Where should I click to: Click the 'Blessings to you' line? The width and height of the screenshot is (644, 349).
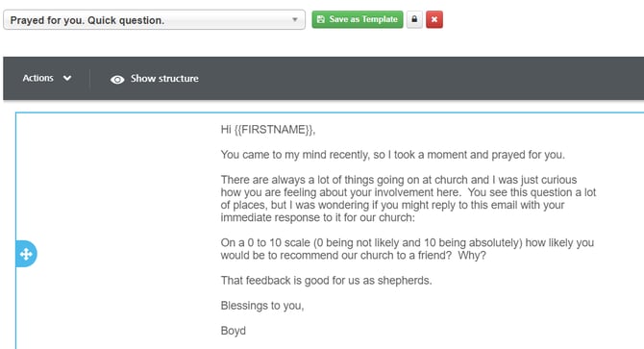point(262,306)
